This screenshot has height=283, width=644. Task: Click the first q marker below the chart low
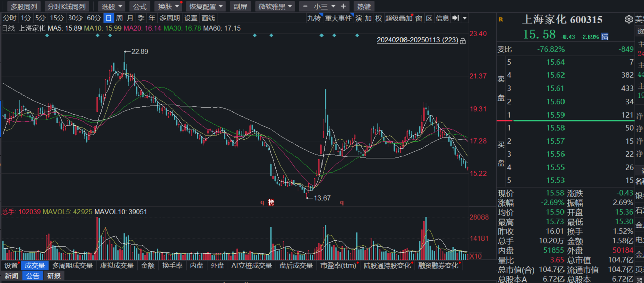pyautogui.click(x=262, y=202)
